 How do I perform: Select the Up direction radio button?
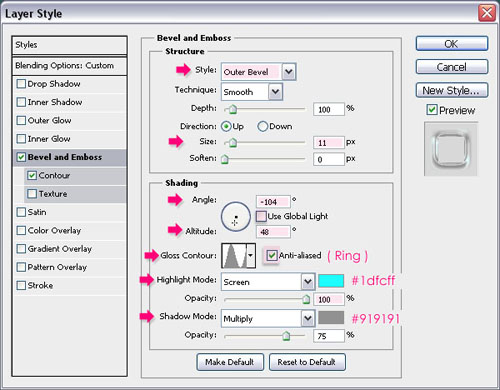[x=226, y=126]
